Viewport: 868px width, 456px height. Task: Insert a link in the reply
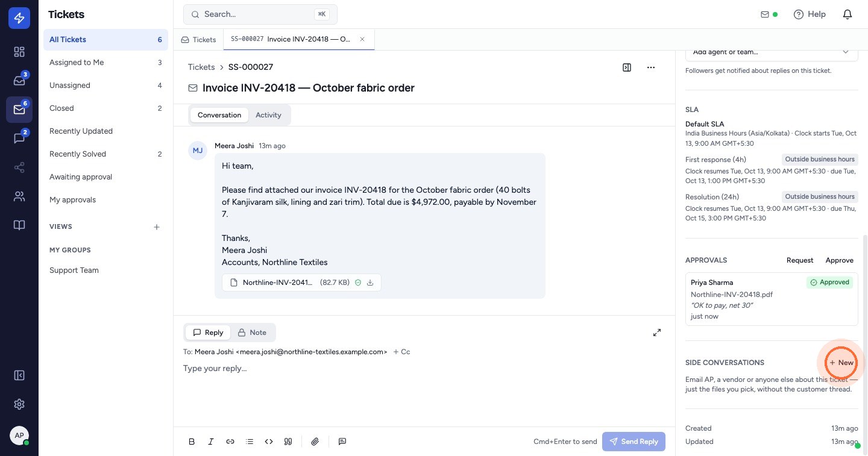click(230, 442)
